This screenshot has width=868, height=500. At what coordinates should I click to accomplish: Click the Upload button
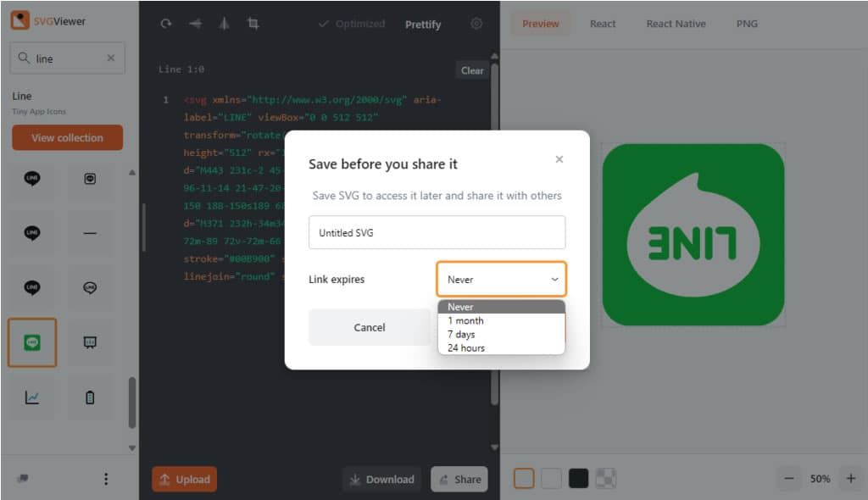pyautogui.click(x=184, y=479)
